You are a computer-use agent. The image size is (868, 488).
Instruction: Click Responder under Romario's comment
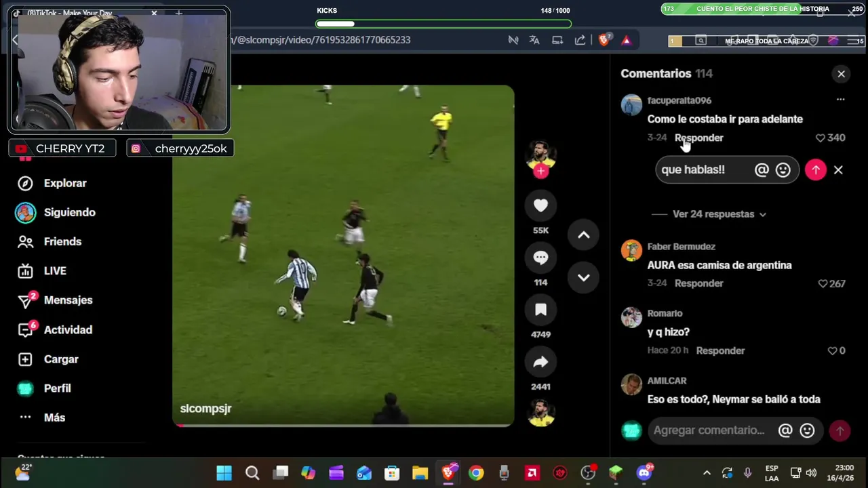click(x=720, y=350)
